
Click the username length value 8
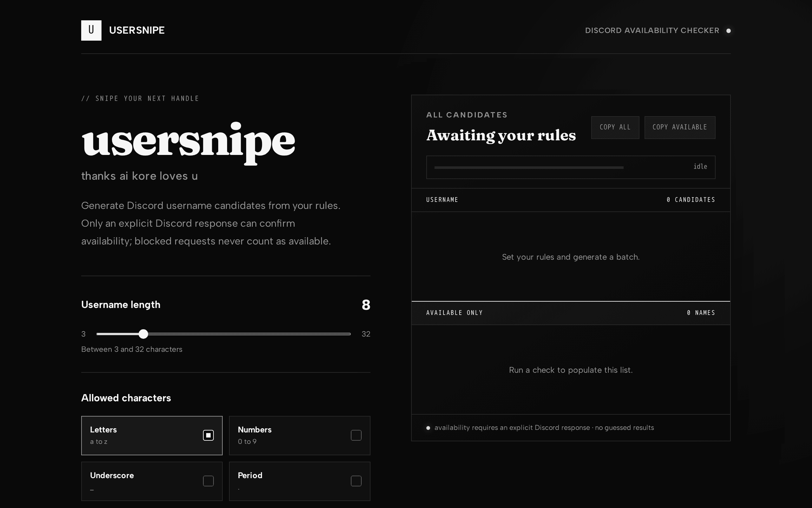pos(366,305)
